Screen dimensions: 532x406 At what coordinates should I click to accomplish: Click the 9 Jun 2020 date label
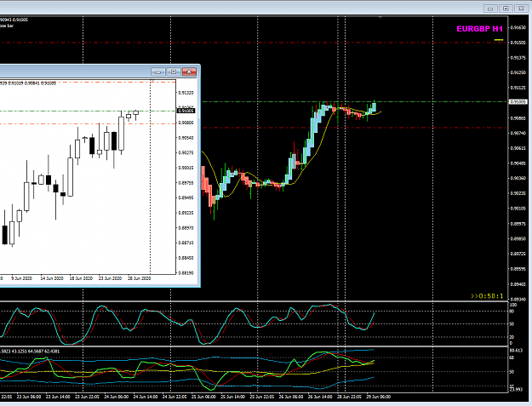22,278
